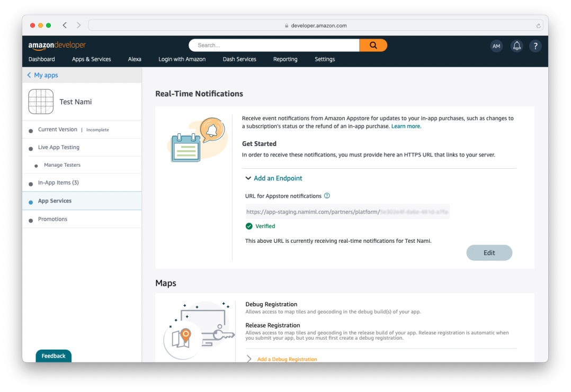Click the Verified status text
Screen dimensions: 571x392
tap(265, 226)
